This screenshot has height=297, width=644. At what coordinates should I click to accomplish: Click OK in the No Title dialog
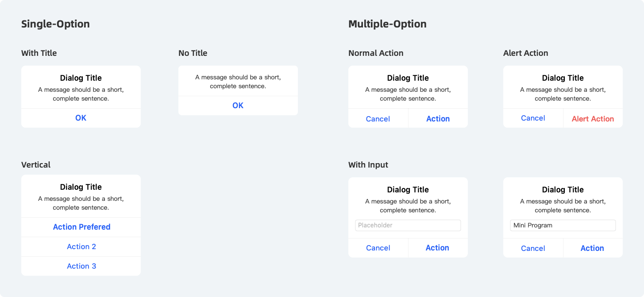coord(238,106)
